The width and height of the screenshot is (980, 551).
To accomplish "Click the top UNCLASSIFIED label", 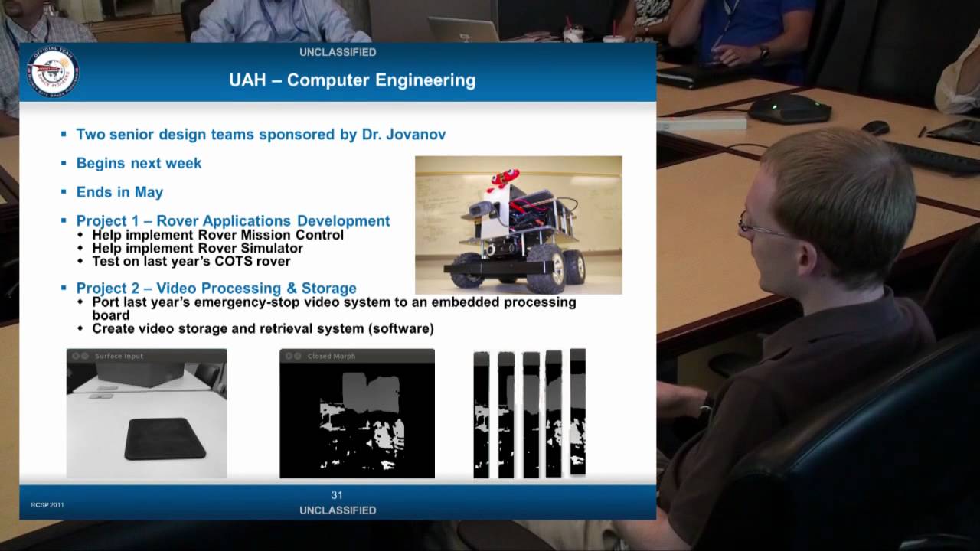I will 338,52.
